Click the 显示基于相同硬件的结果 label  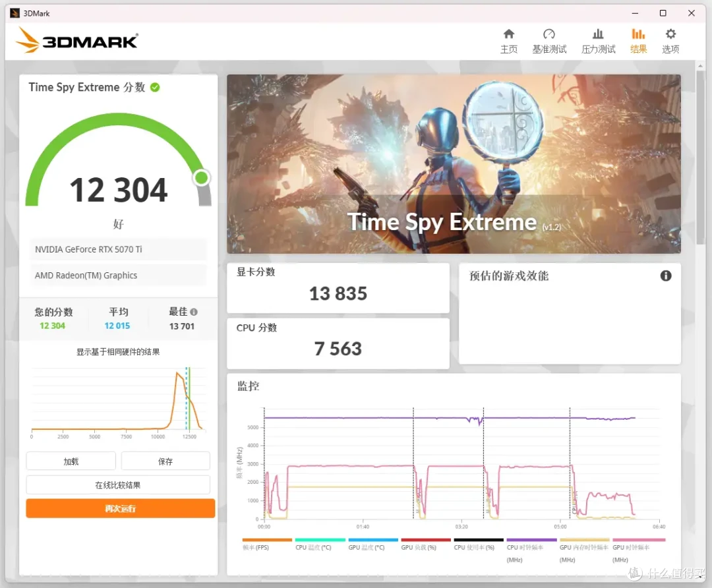click(x=118, y=352)
